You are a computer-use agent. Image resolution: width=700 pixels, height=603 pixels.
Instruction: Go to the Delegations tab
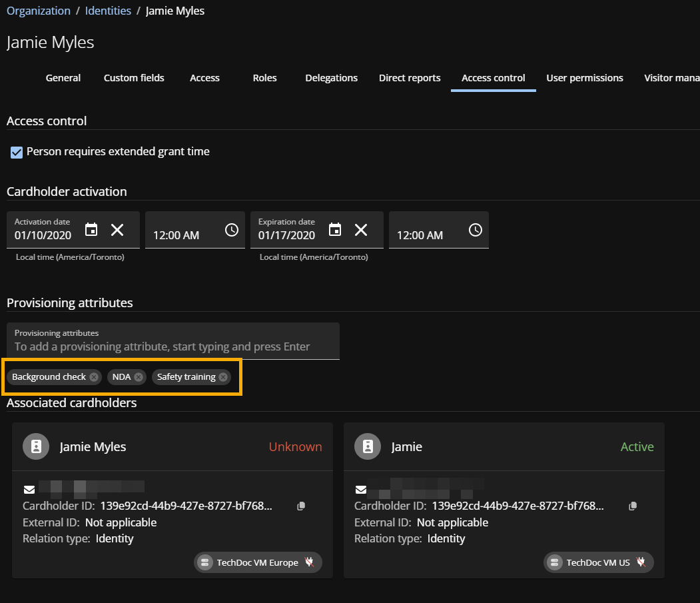(x=331, y=78)
